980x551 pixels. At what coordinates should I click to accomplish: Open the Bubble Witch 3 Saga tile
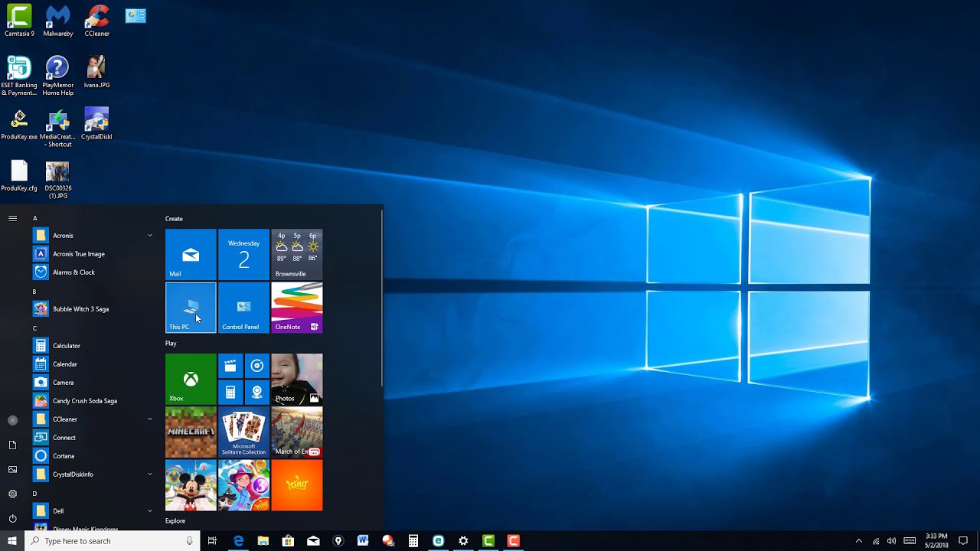point(243,485)
